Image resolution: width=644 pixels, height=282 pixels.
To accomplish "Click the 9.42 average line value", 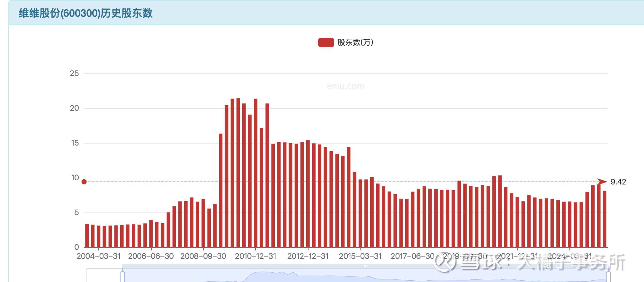I will 618,182.
